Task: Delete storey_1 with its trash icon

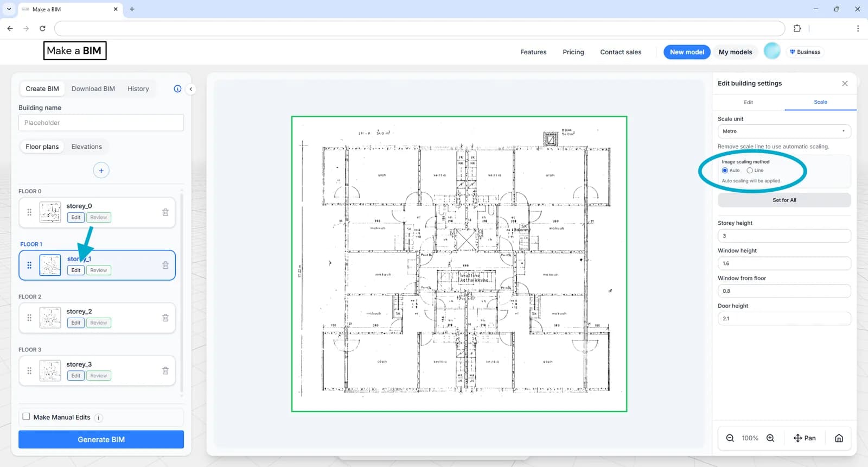Action: click(165, 265)
